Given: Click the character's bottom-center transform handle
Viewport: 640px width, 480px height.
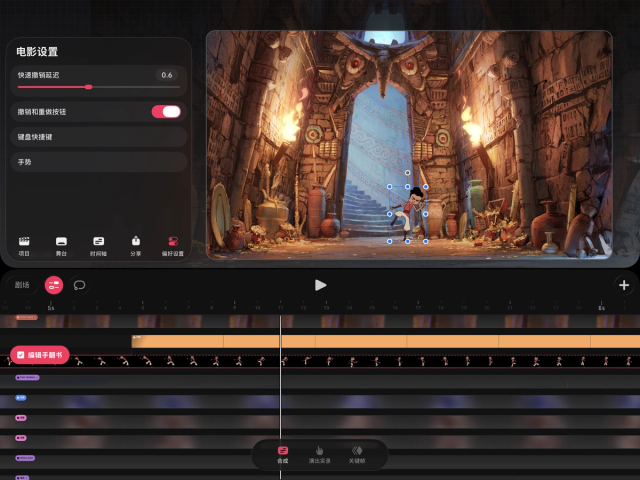Looking at the screenshot, I should tap(407, 241).
